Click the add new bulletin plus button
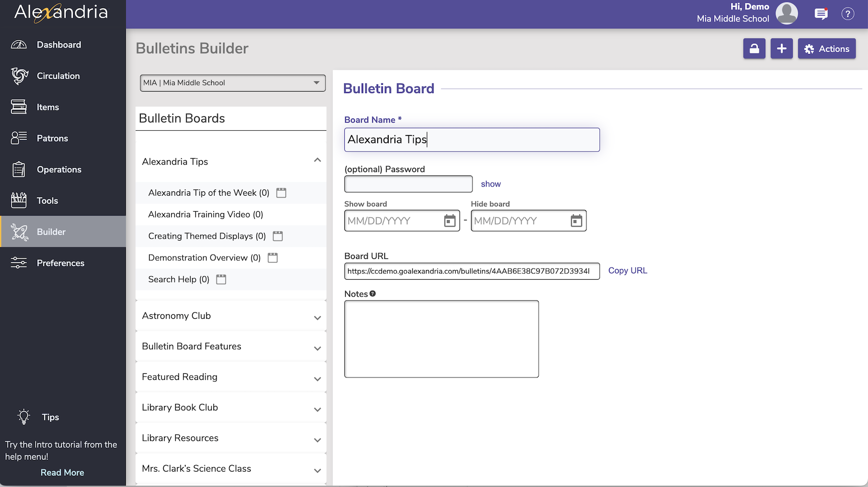 (x=782, y=48)
